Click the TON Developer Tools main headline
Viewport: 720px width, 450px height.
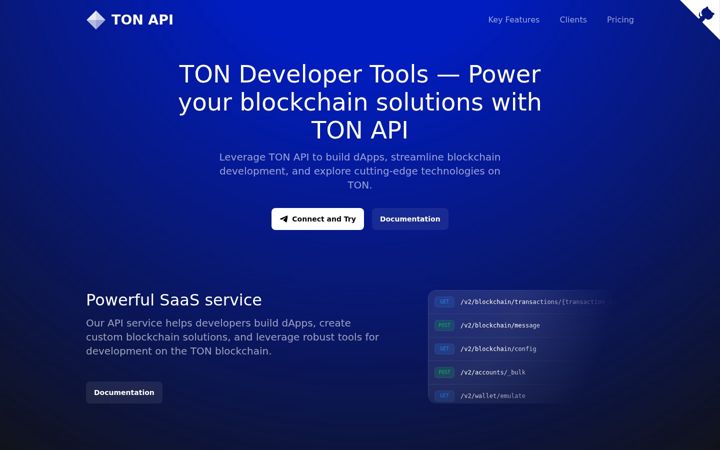coord(360,102)
